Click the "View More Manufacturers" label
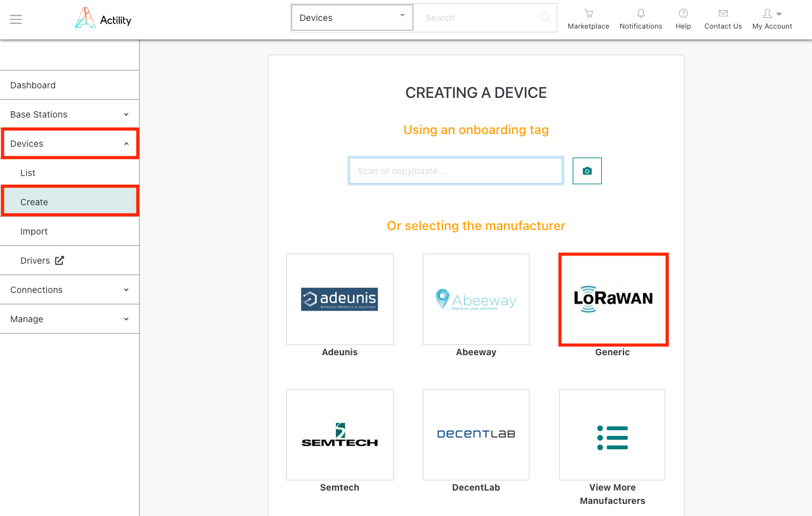Image resolution: width=812 pixels, height=516 pixels. click(613, 494)
